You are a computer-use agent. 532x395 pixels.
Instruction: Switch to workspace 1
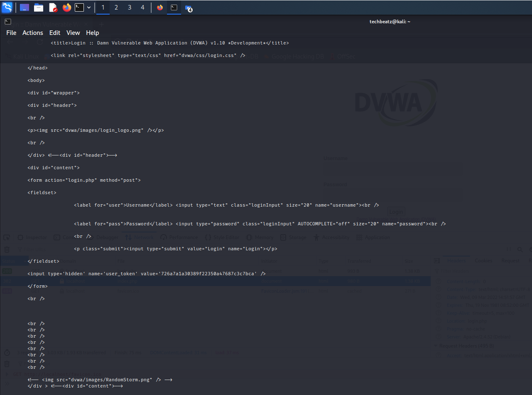(x=103, y=7)
